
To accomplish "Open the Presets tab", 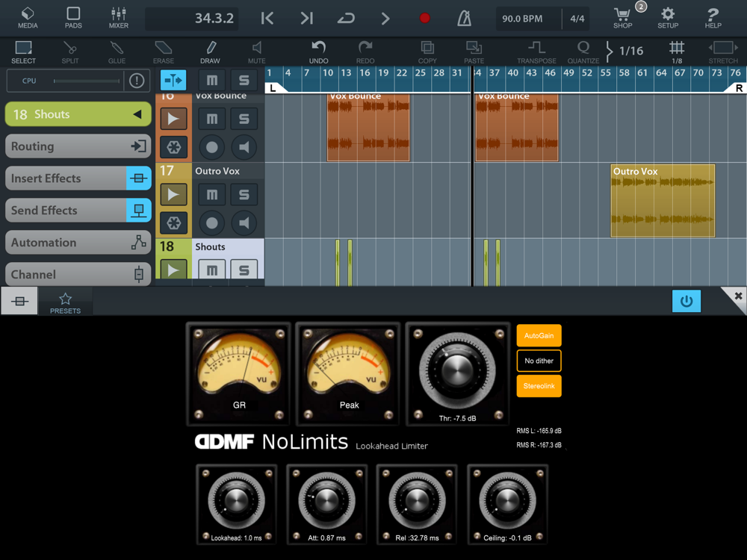I will pos(65,303).
